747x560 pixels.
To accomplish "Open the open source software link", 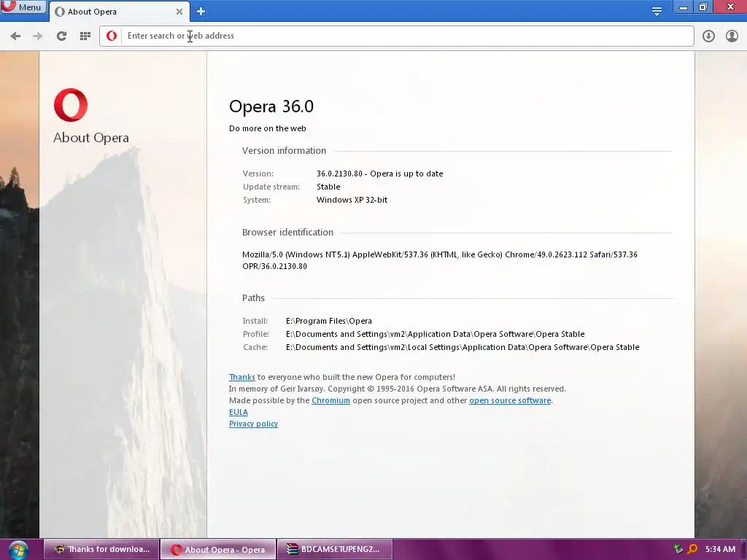I will (510, 400).
